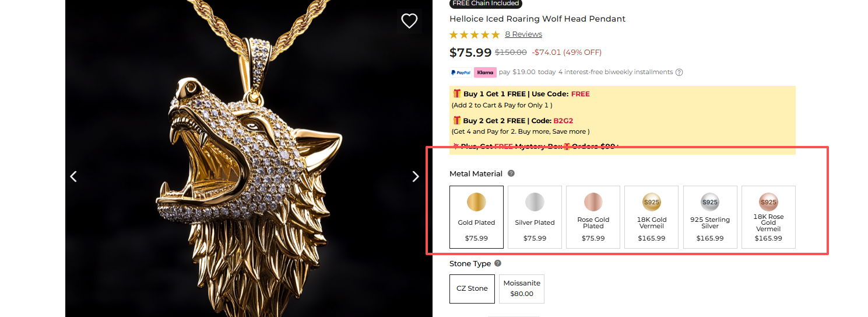
Task: Pick the 18K Rose Gold Vermeil option
Action: [768, 217]
